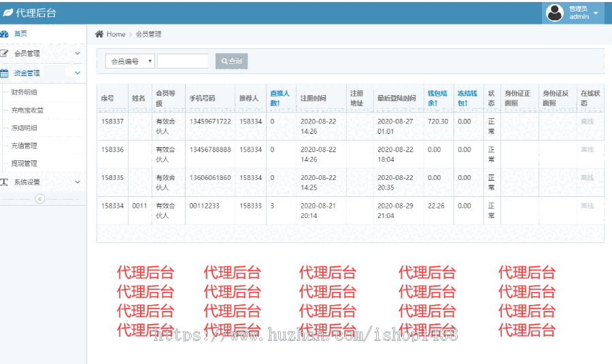The image size is (612, 364).
Task: Expand the 会员管理 menu chevron
Action: tap(78, 53)
